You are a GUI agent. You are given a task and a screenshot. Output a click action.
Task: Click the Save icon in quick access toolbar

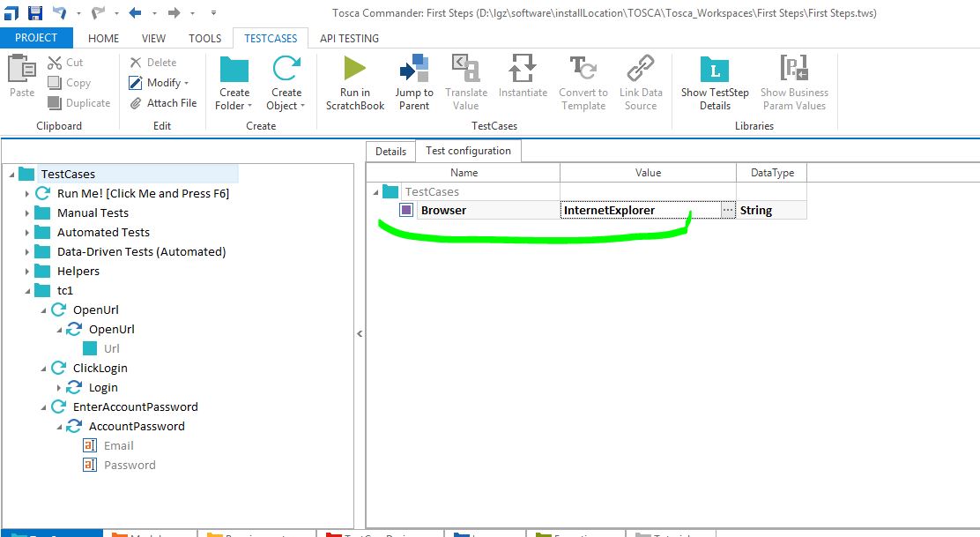pyautogui.click(x=35, y=12)
